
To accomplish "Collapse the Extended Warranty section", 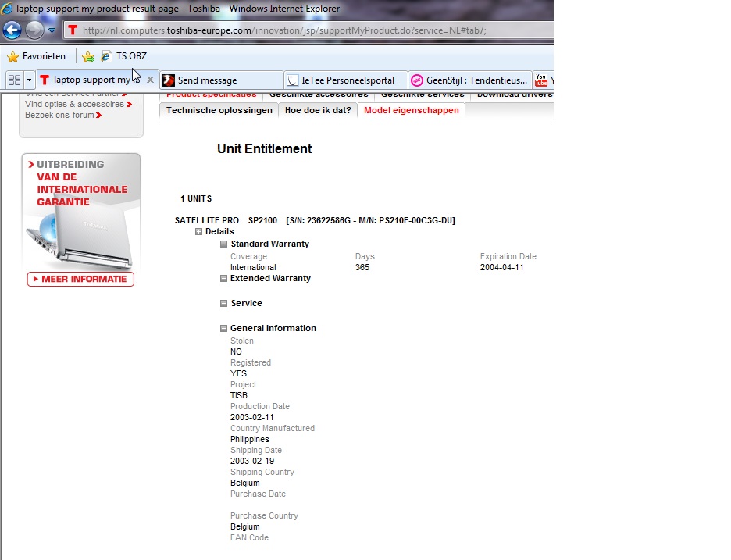I will 224,278.
